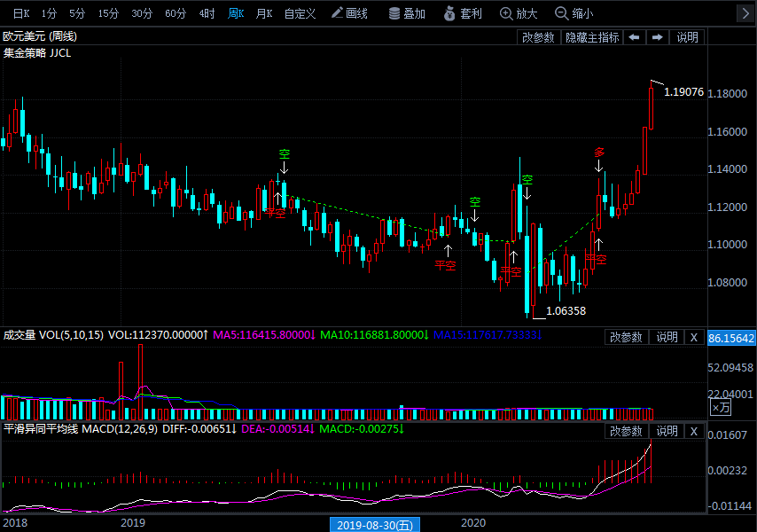Switch to 周K weekly candlestick period

pos(236,13)
